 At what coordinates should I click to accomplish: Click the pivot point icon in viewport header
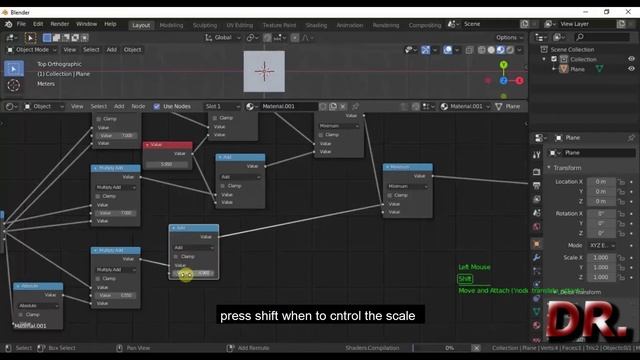[252, 38]
